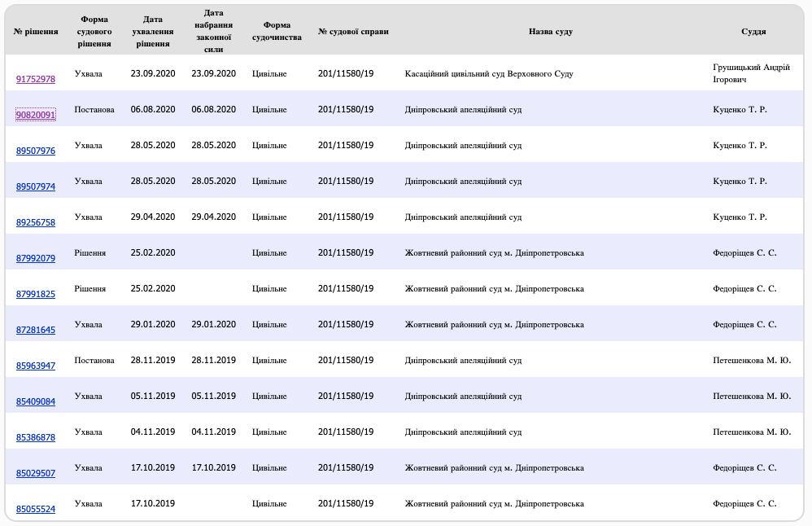Image resolution: width=812 pixels, height=526 pixels.
Task: Open decision link 89507976
Action: click(x=36, y=151)
